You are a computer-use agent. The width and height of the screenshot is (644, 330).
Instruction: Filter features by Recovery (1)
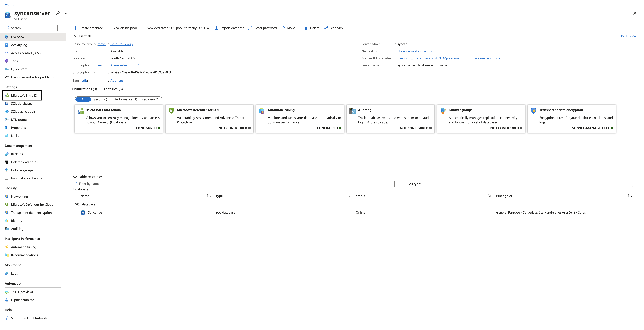point(150,99)
